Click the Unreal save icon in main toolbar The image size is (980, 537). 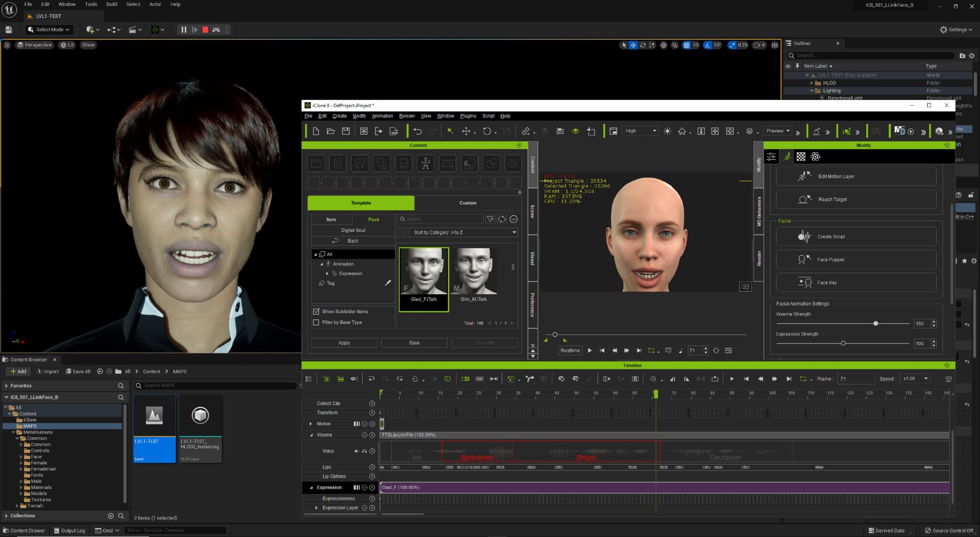click(8, 30)
